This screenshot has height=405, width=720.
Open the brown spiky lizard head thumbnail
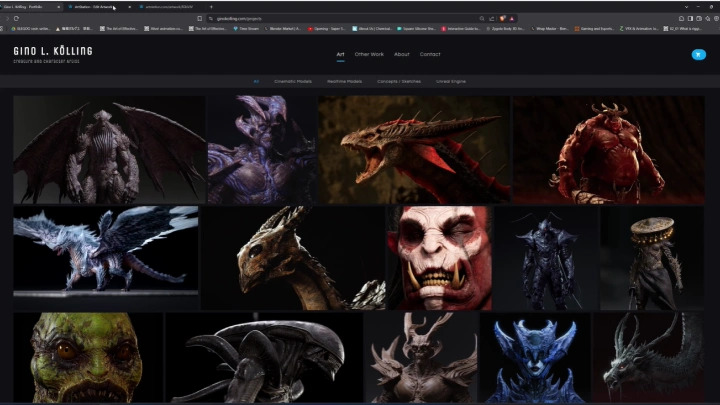click(293, 258)
